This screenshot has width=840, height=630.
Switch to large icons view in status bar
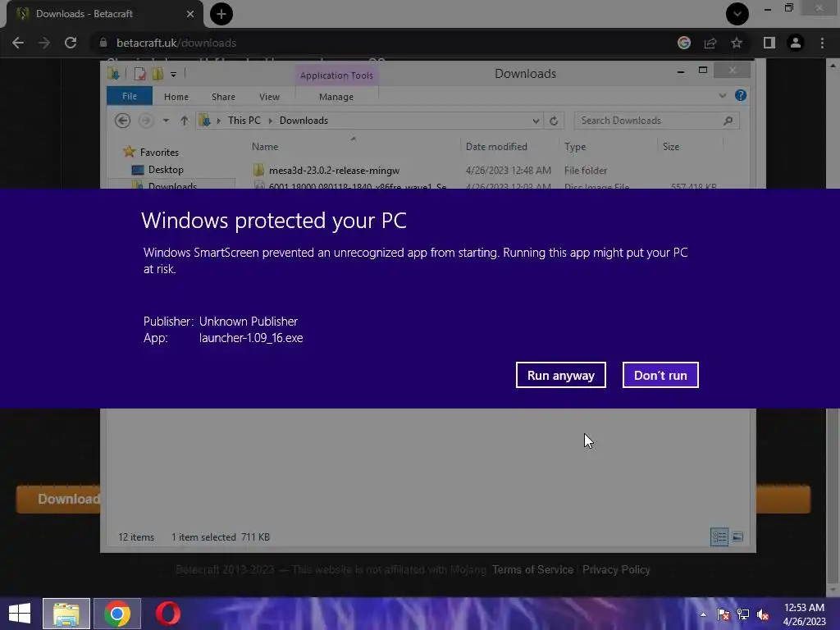[737, 536]
